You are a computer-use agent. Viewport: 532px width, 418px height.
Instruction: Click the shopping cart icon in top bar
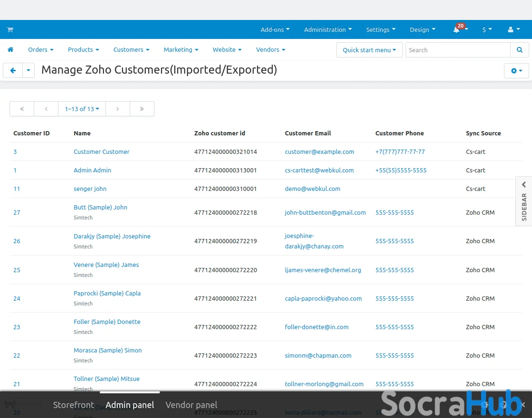point(10,29)
